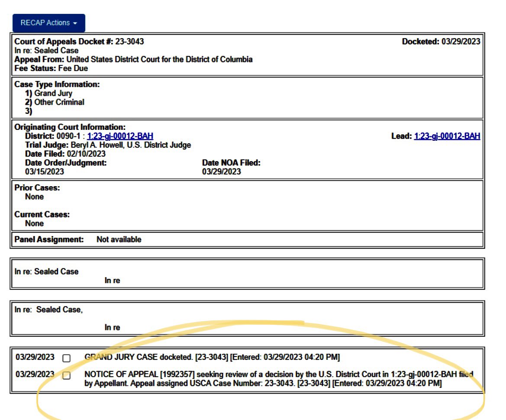The image size is (506, 420).
Task: Click the Prior Cases heading
Action: (37, 187)
